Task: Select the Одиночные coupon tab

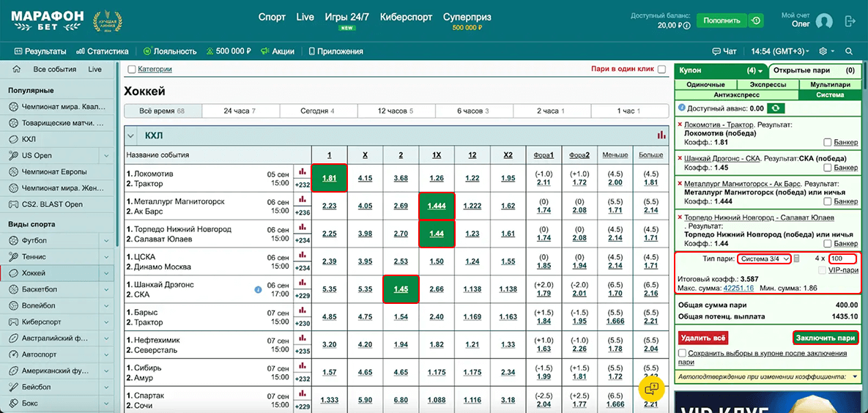Action: coord(706,85)
